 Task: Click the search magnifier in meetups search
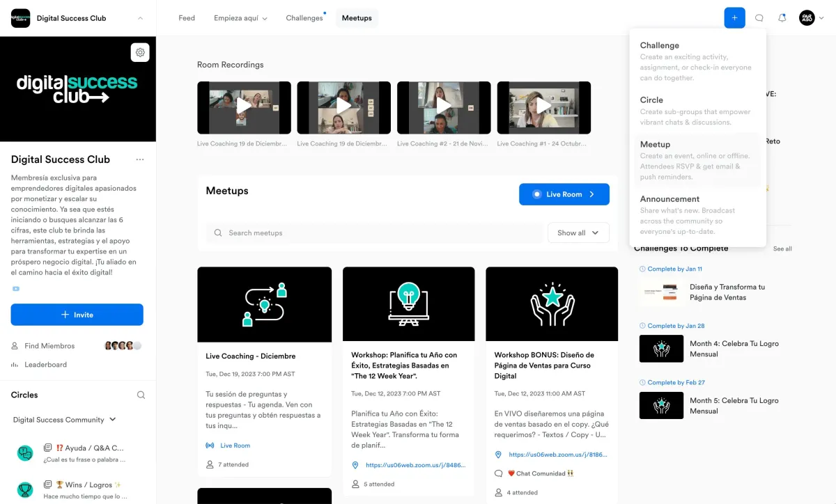[x=219, y=233]
